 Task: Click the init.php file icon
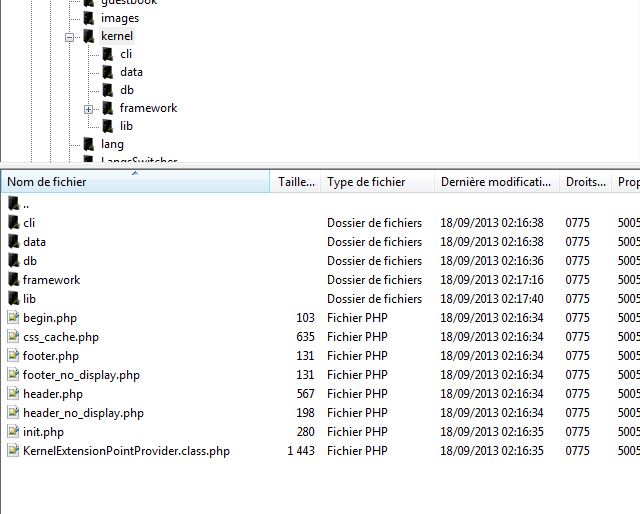click(13, 432)
